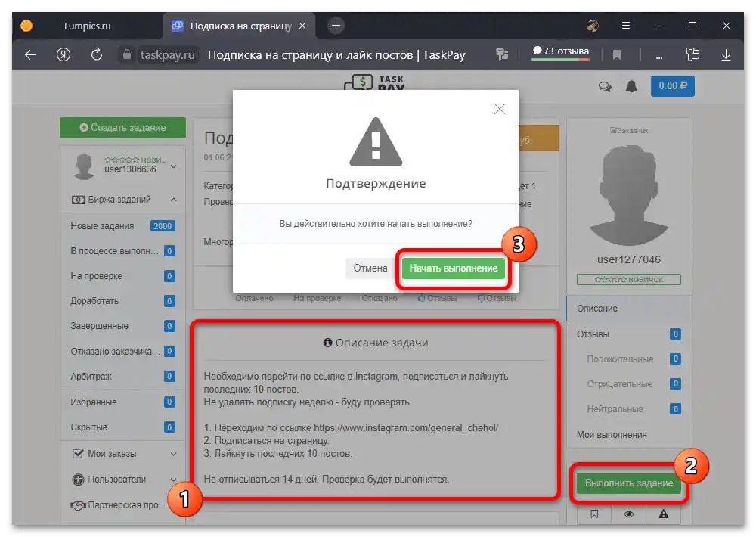The width and height of the screenshot is (756, 537).
Task: Show Нейтральные reviews
Action: 629,409
